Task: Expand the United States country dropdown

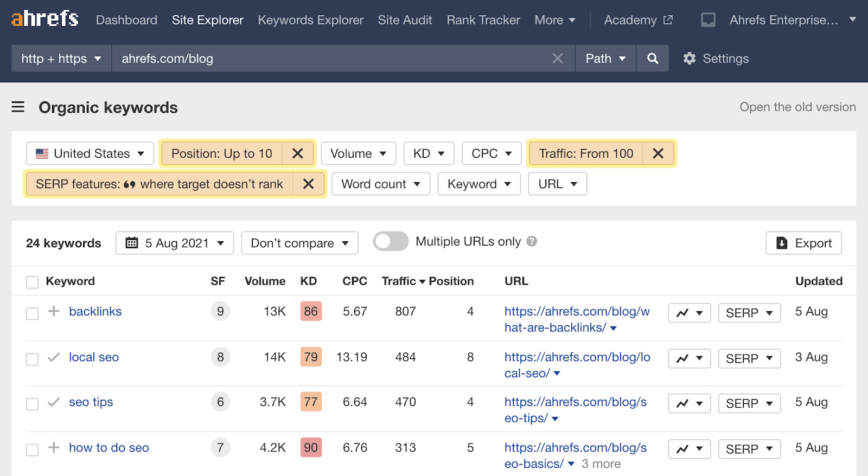Action: [90, 153]
